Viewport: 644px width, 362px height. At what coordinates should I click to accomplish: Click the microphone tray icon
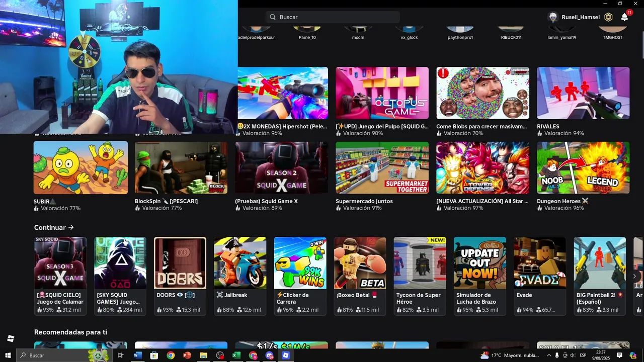click(557, 355)
